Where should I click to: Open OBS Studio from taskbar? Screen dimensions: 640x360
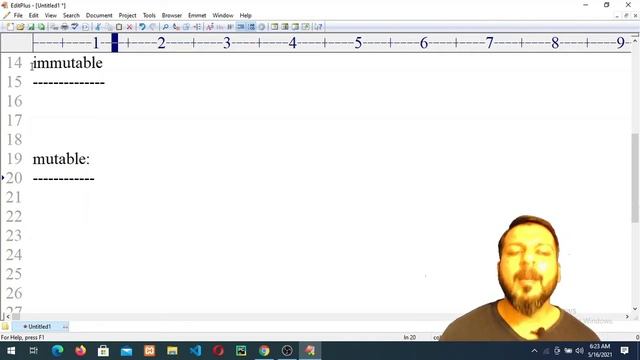pos(287,351)
